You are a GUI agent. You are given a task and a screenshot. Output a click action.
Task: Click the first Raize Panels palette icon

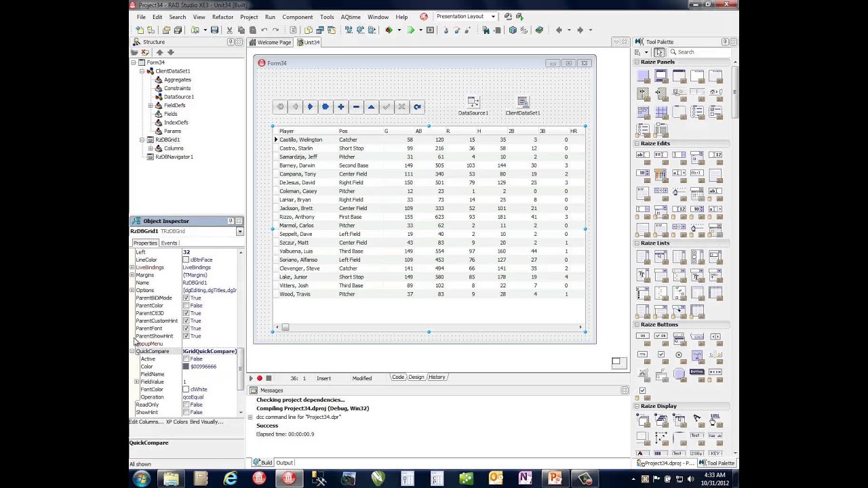[643, 76]
